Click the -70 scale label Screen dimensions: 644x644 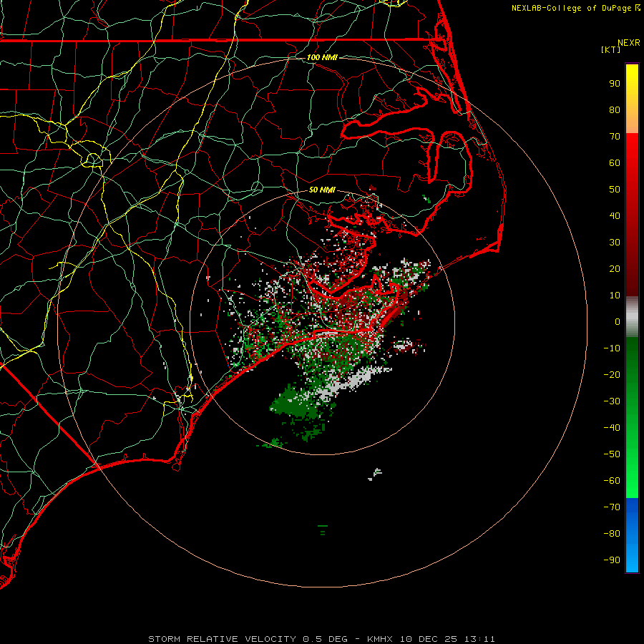point(612,507)
